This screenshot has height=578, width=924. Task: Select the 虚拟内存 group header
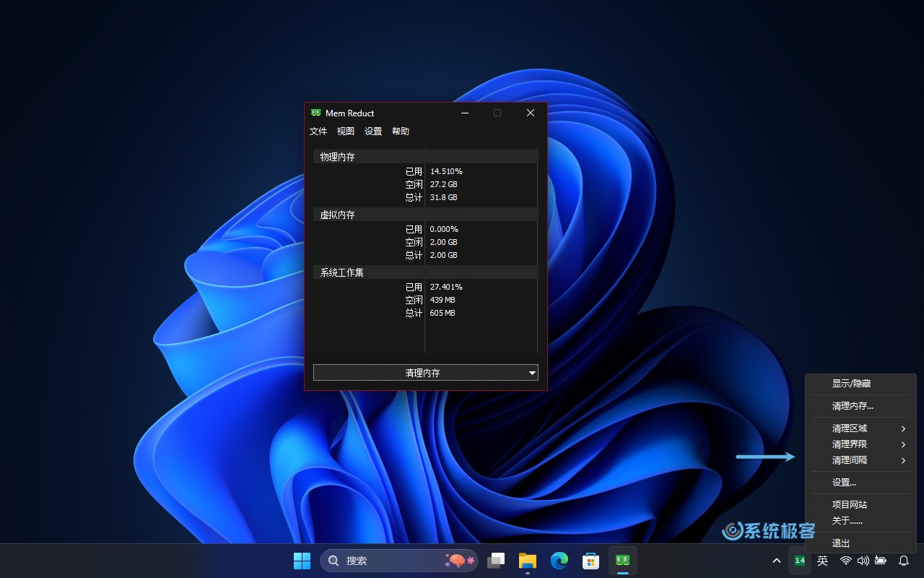click(x=426, y=215)
